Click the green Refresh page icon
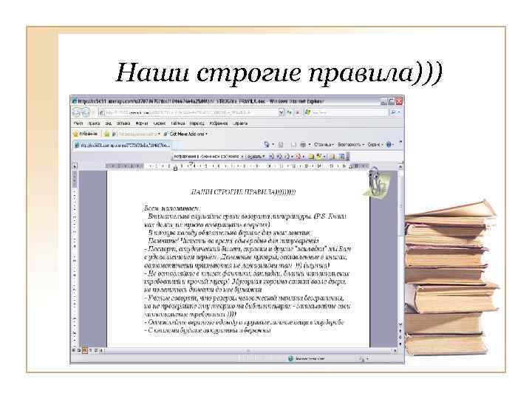The image size is (532, 399). click(290, 112)
